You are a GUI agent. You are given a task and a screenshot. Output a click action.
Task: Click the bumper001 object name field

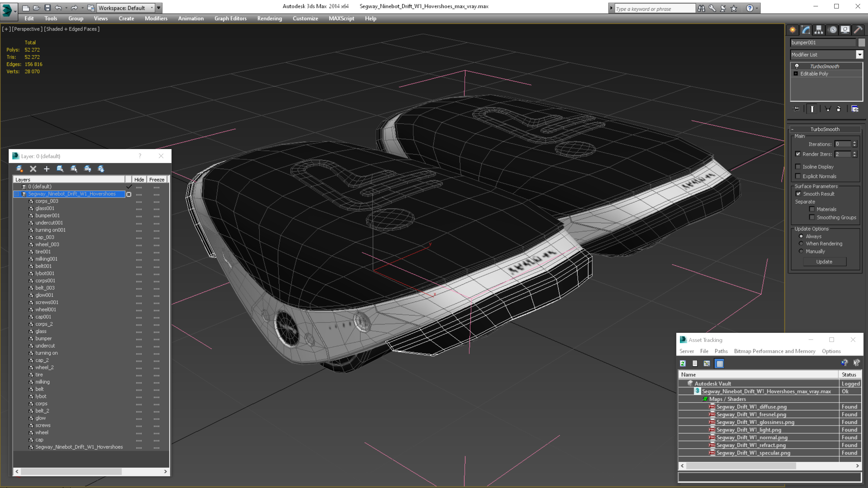[823, 42]
